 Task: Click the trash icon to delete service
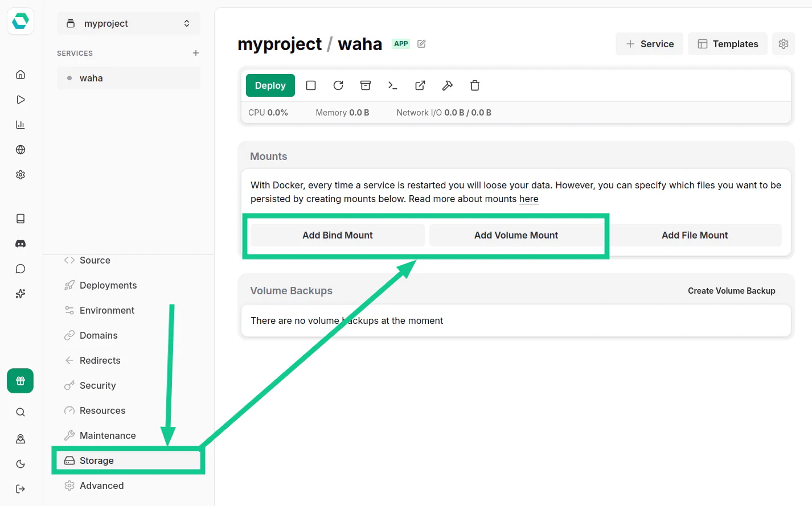coord(475,85)
